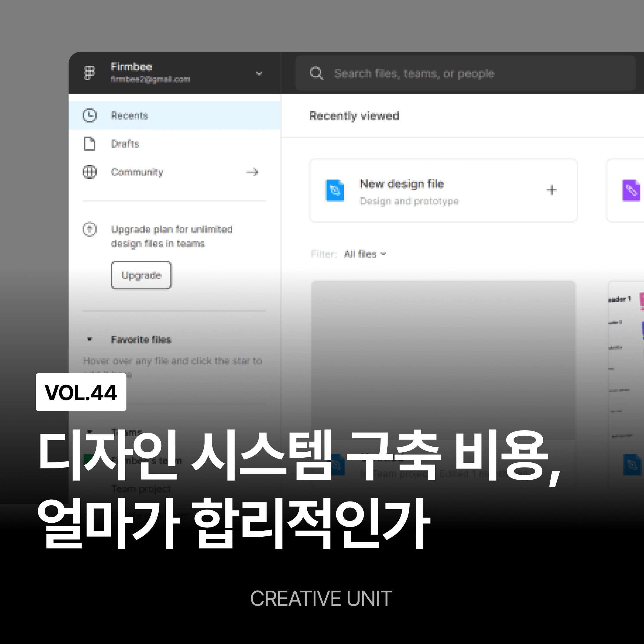Screen dimensions: 644x644
Task: Click the Figma logo icon
Action: pyautogui.click(x=89, y=73)
